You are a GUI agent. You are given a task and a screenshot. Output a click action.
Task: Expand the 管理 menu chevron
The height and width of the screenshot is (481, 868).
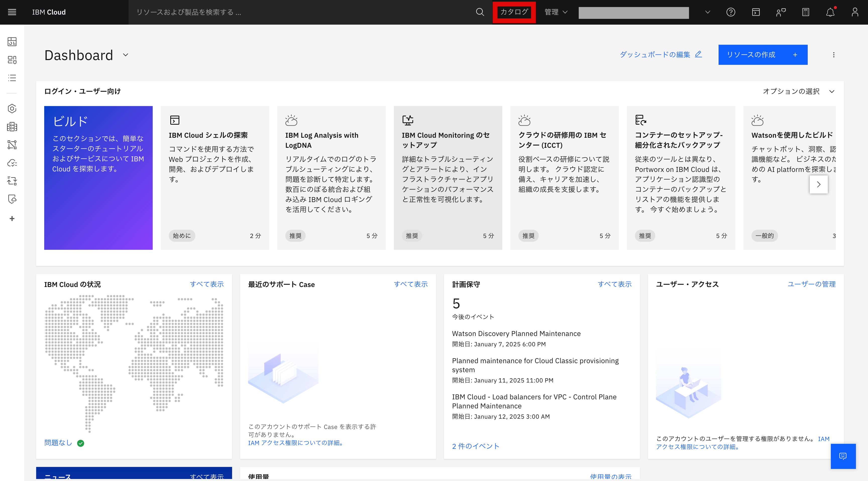point(565,12)
